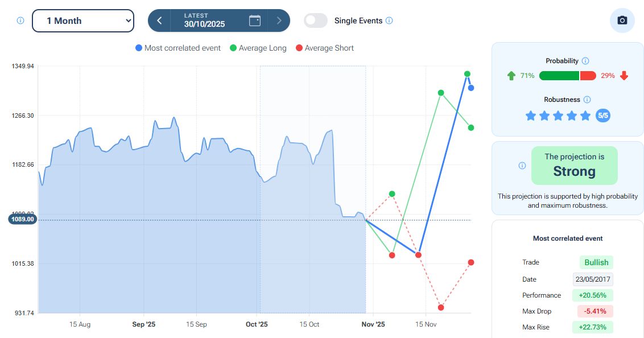The image size is (644, 338).
Task: Open the 1 Month period dropdown
Action: [x=83, y=20]
